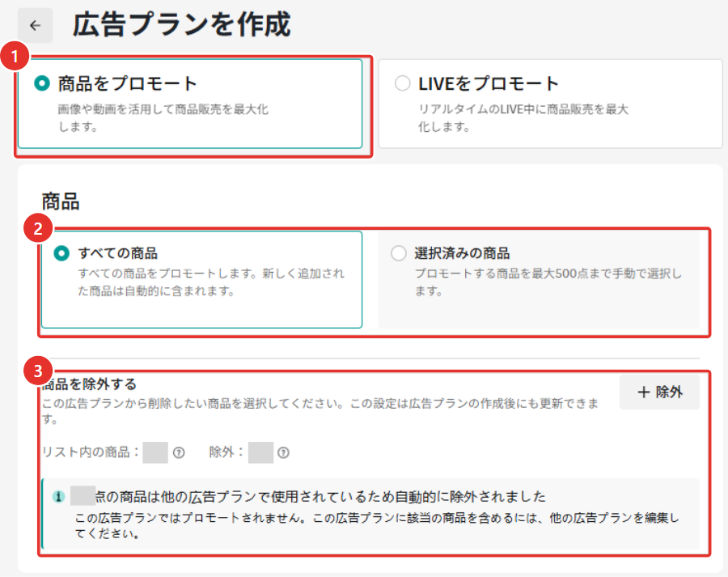Click the + 除外 button

click(659, 392)
